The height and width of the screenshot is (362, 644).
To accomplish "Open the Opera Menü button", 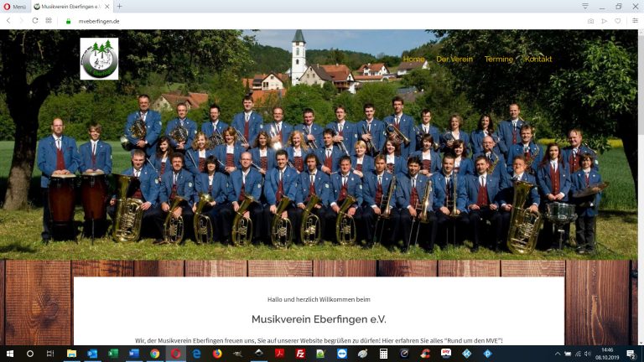I will point(15,7).
